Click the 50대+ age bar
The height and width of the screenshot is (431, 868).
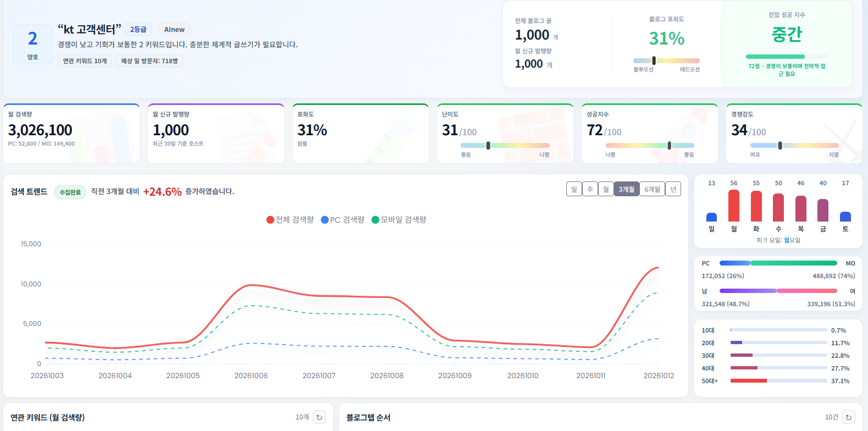coord(779,381)
